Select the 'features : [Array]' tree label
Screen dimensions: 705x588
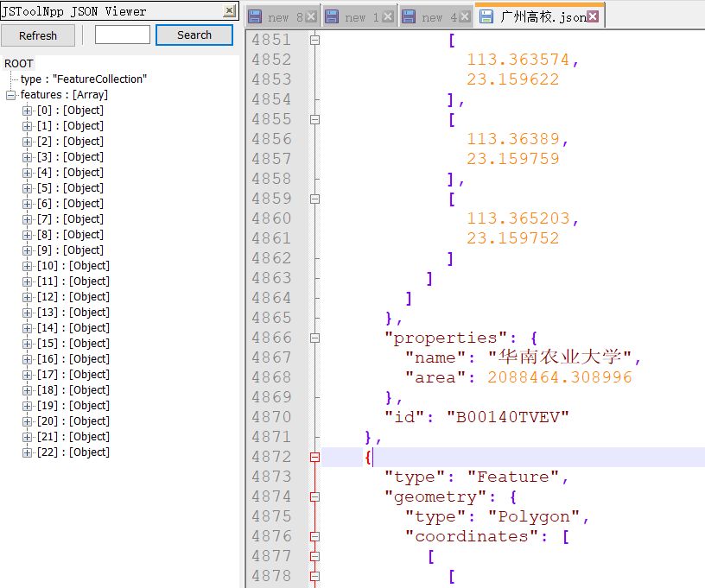pyautogui.click(x=64, y=95)
